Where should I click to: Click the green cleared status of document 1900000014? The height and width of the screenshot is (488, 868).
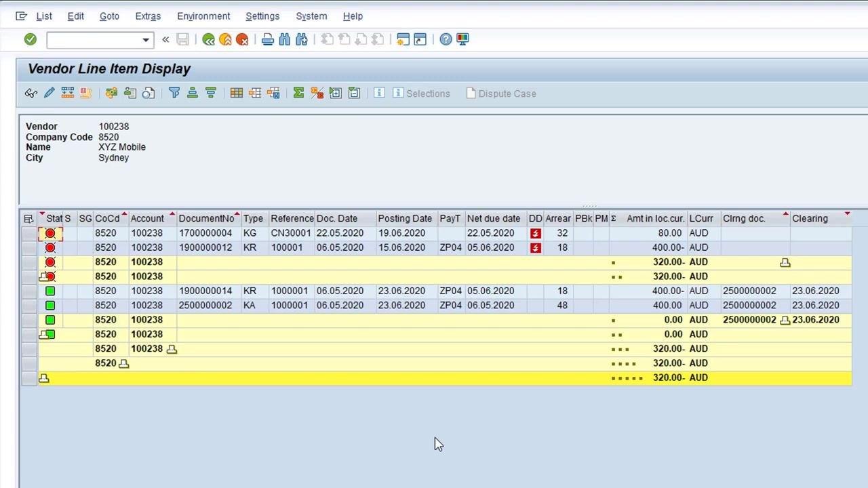coord(50,291)
